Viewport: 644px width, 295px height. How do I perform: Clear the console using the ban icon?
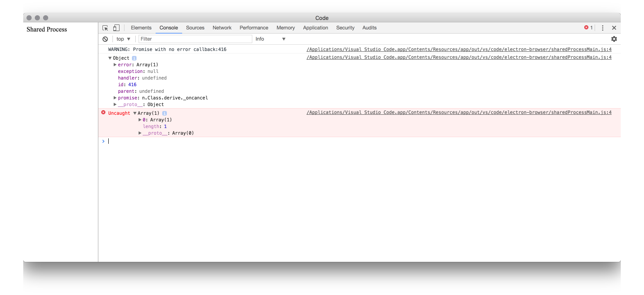[x=105, y=39]
